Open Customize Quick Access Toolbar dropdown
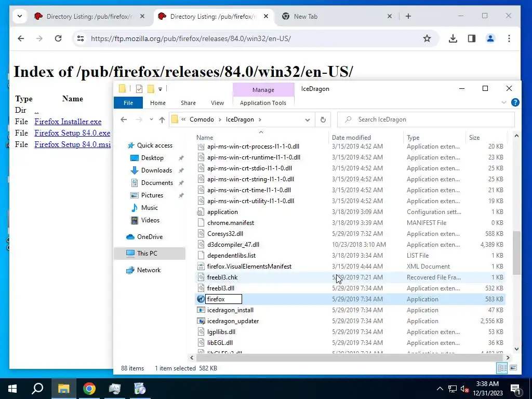The image size is (532, 399). click(x=160, y=89)
